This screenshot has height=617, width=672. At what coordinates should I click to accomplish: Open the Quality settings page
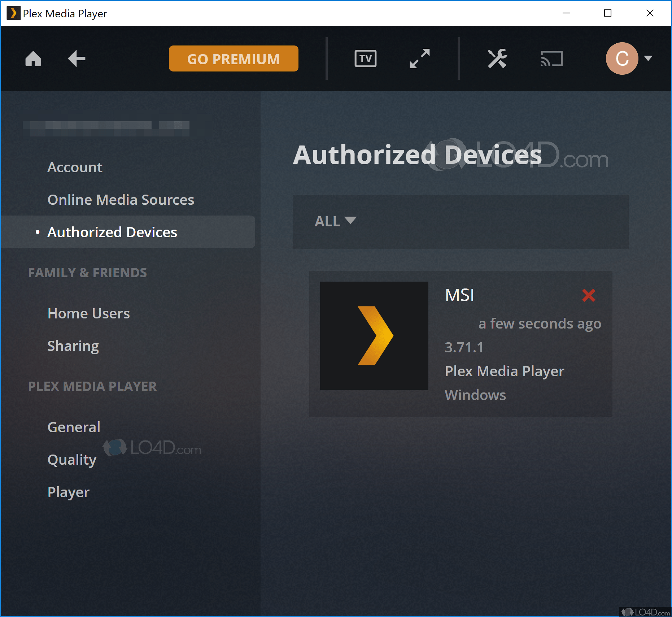point(72,460)
